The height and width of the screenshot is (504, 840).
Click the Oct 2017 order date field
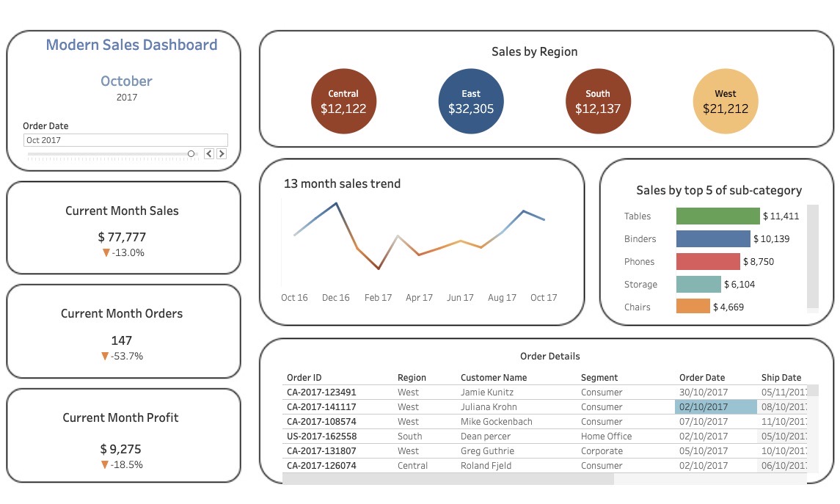pyautogui.click(x=125, y=140)
